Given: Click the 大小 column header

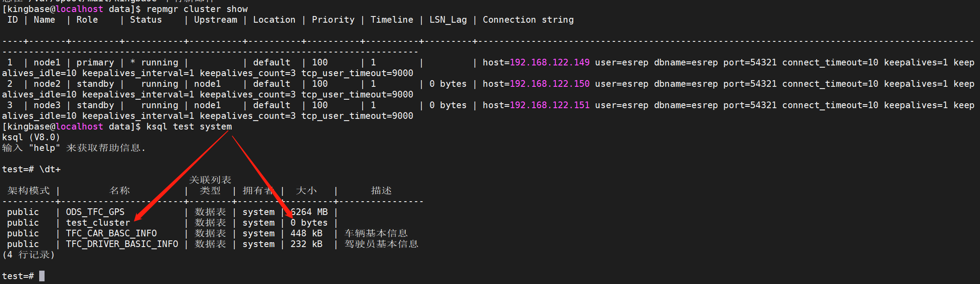Looking at the screenshot, I should 306,191.
